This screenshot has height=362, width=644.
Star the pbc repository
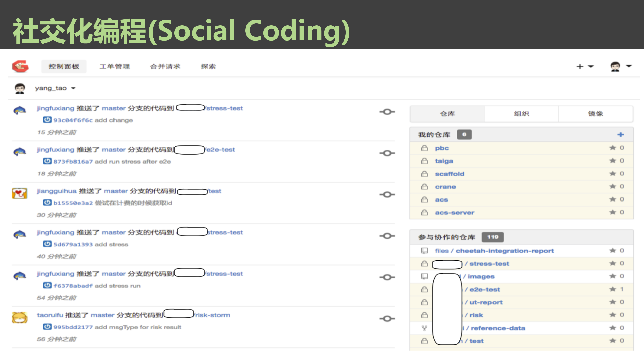(613, 148)
